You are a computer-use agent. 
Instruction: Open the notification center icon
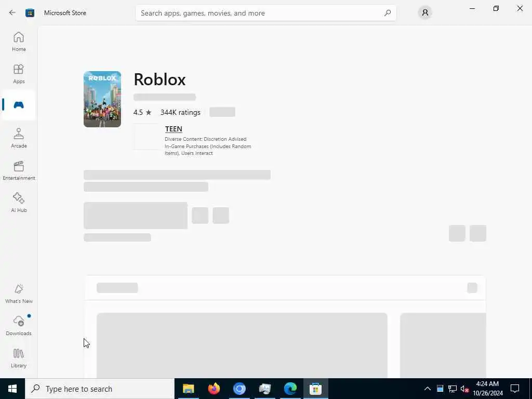[515, 389]
